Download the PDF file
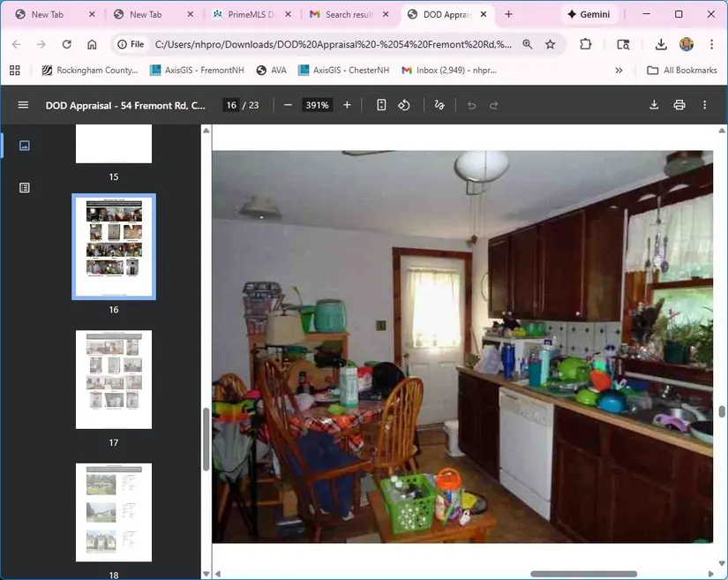This screenshot has width=728, height=580. pyautogui.click(x=654, y=105)
